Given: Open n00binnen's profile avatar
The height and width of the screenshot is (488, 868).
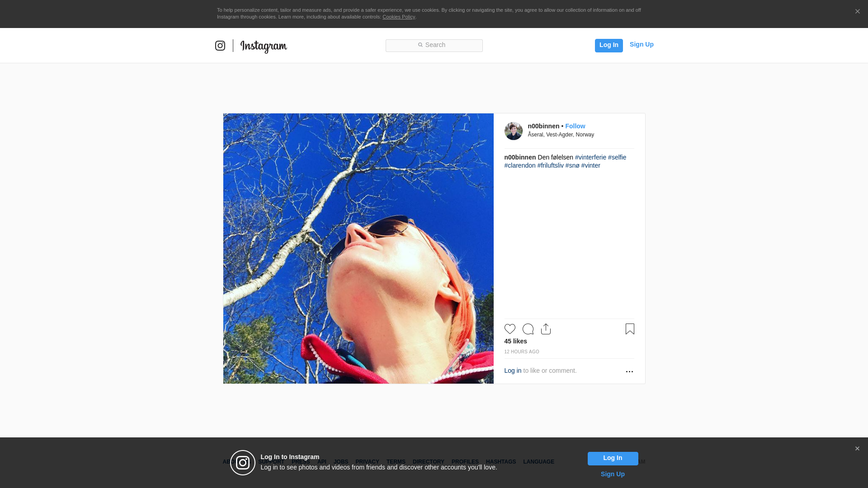Looking at the screenshot, I should (x=514, y=131).
